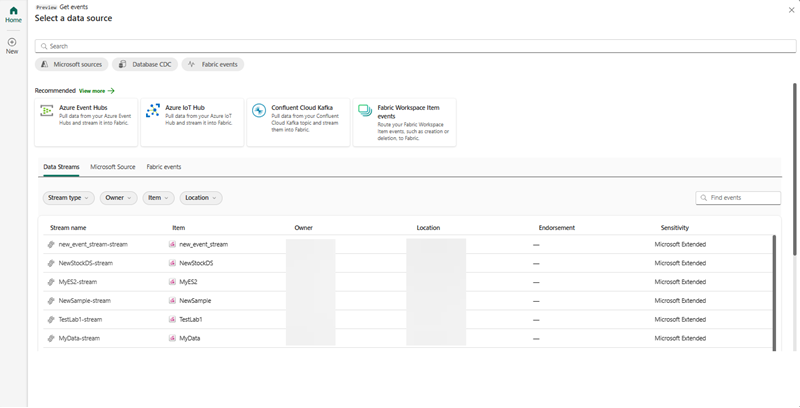Click the TestLab1 item name
The width and height of the screenshot is (800, 408).
[191, 320]
